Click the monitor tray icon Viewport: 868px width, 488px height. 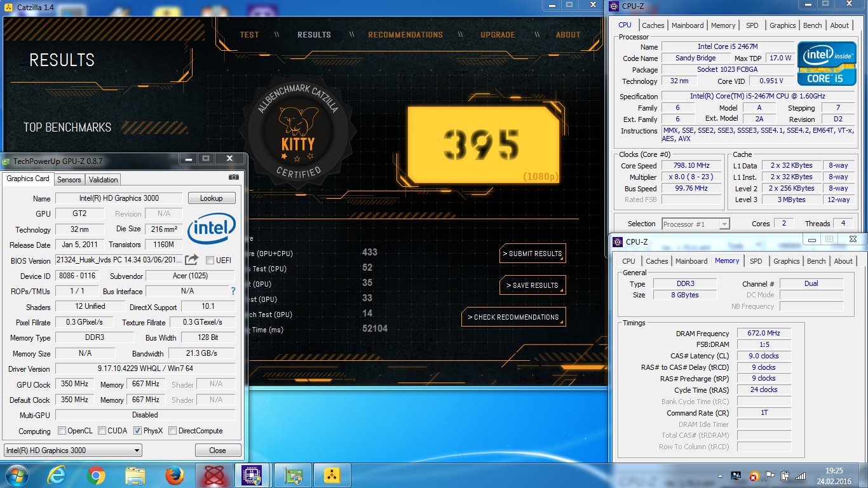click(737, 475)
